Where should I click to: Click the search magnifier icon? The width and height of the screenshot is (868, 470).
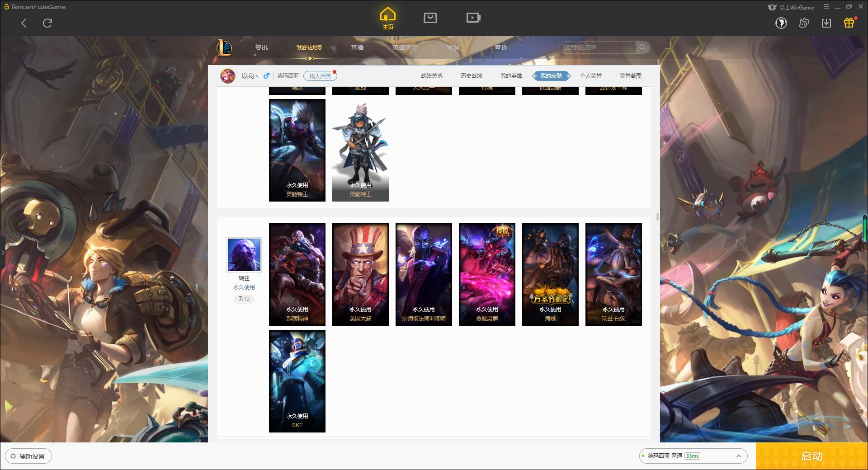coord(642,47)
